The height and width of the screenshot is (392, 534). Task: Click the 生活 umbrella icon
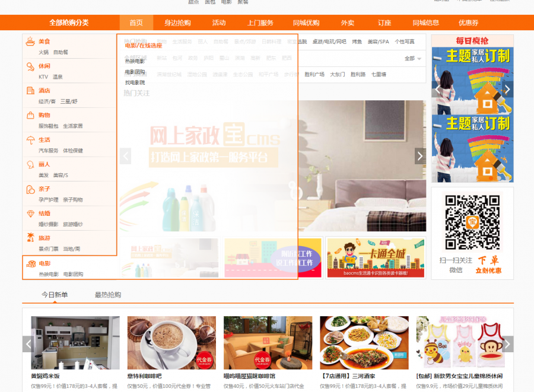pos(30,140)
